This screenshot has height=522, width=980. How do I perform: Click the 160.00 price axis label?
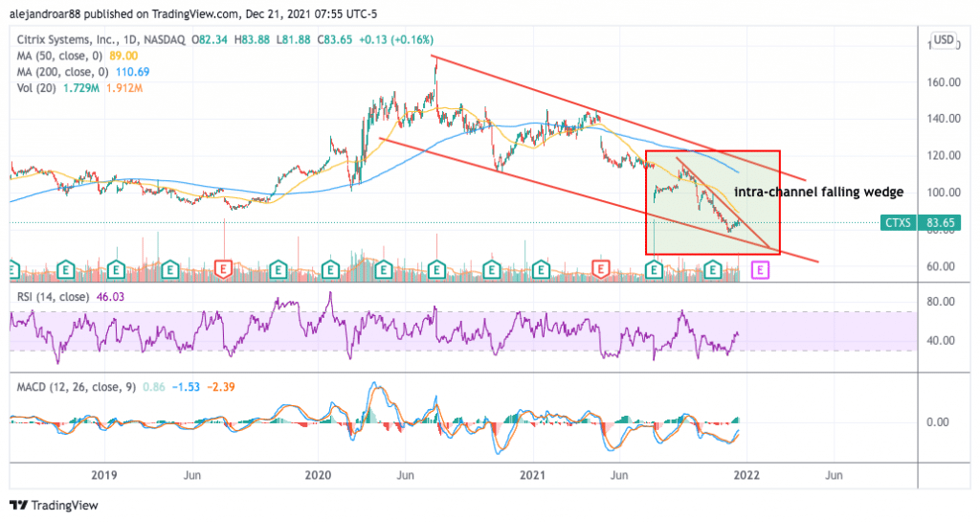944,82
